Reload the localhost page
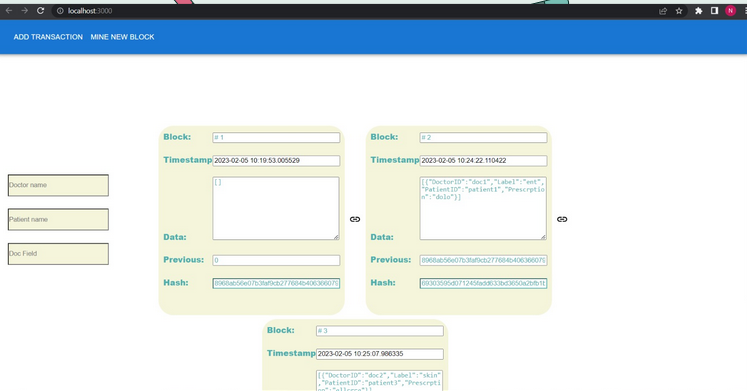Image resolution: width=747 pixels, height=391 pixels. pos(40,10)
